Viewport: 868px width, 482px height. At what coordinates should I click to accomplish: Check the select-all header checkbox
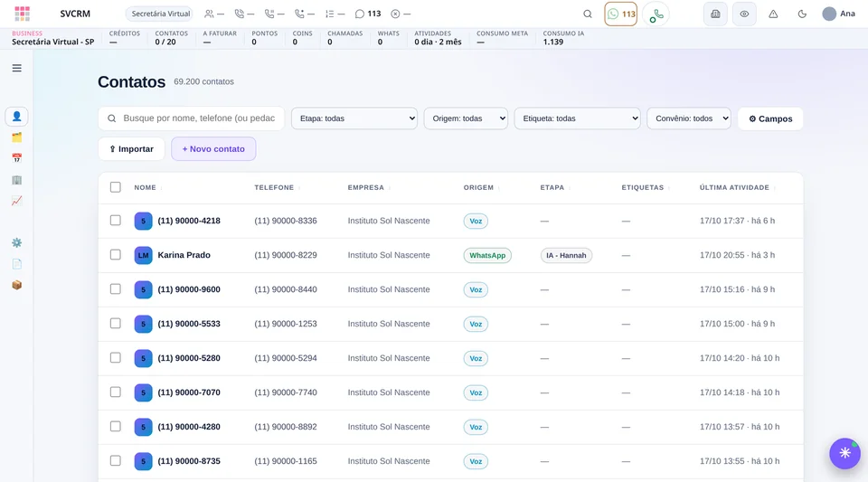click(x=115, y=187)
